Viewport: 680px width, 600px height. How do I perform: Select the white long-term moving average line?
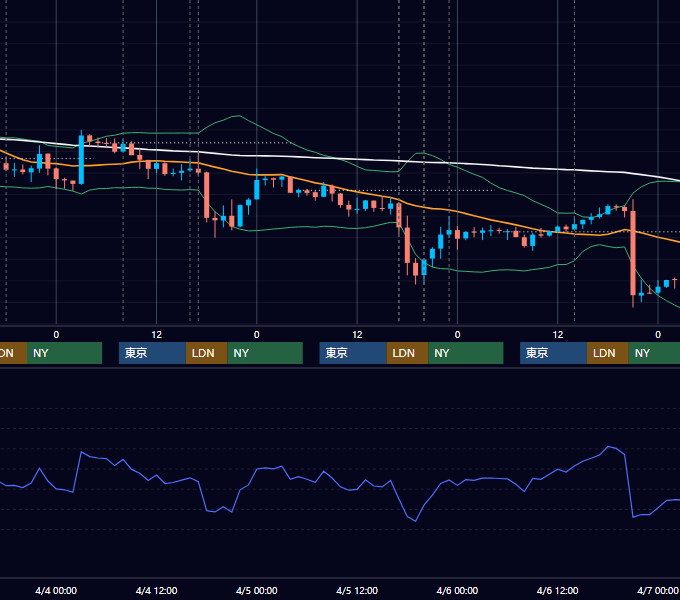tap(304, 157)
